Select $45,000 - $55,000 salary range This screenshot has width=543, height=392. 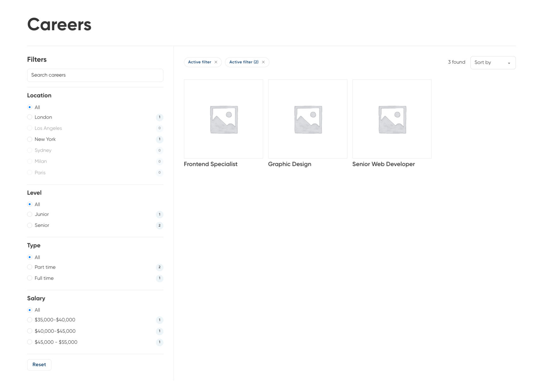(x=30, y=342)
